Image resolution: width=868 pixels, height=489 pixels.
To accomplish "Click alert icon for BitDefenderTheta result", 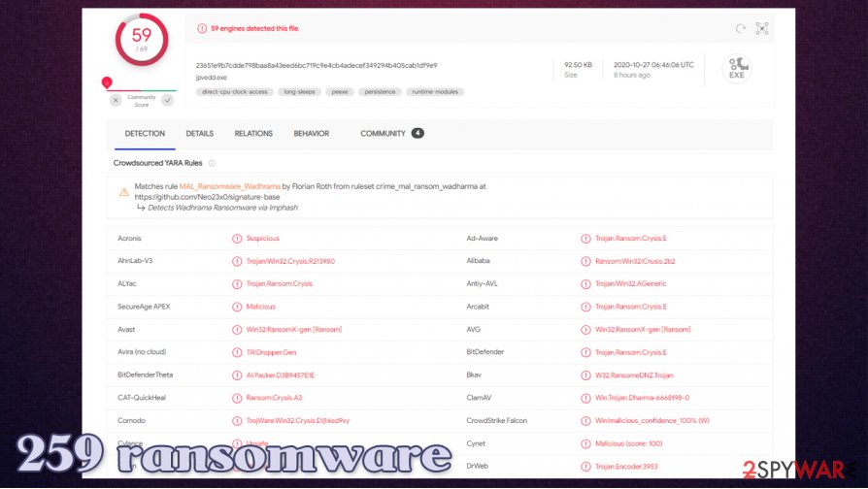I will pos(237,375).
